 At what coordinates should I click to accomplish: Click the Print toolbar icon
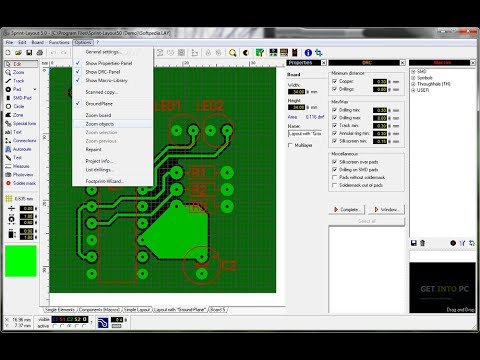[40, 53]
